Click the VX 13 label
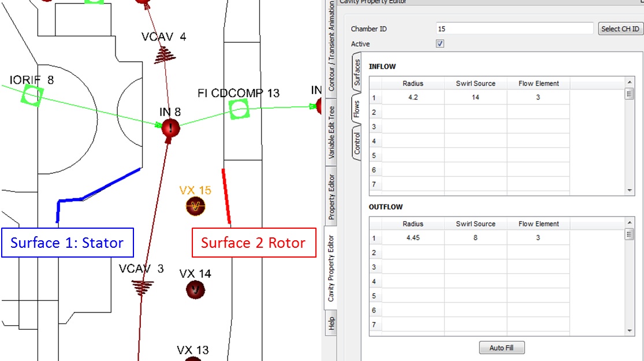The image size is (644, 361). 193,350
